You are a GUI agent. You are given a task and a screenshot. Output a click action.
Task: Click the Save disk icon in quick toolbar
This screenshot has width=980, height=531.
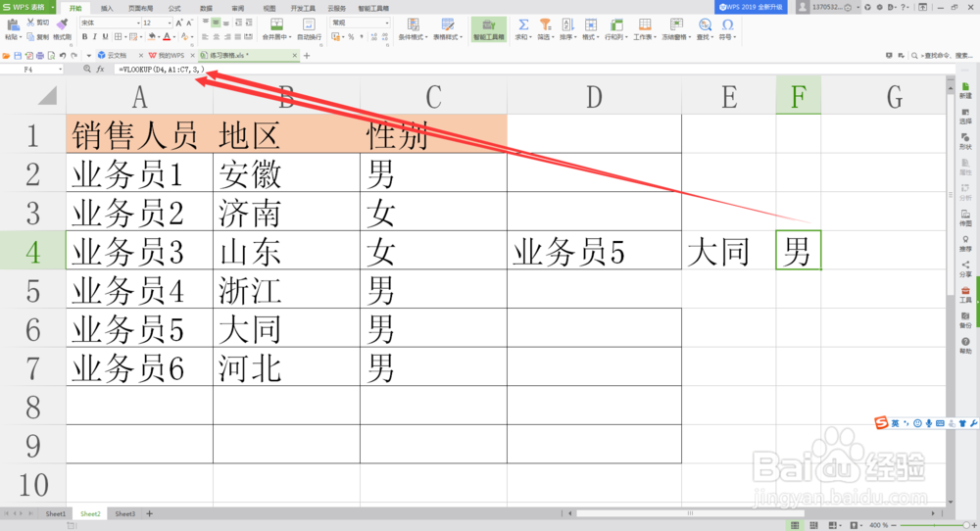pyautogui.click(x=18, y=56)
